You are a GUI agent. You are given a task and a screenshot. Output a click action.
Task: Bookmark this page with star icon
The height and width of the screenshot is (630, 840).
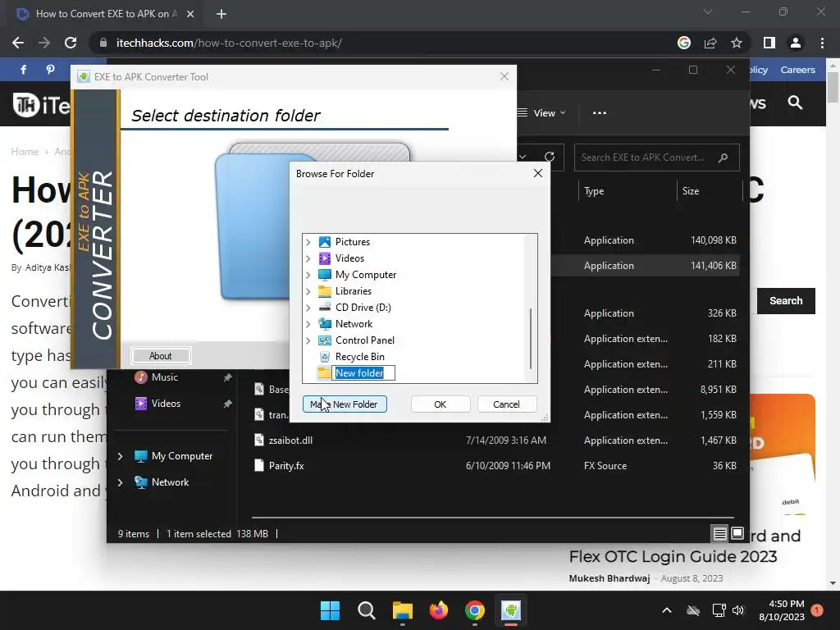pyautogui.click(x=737, y=43)
